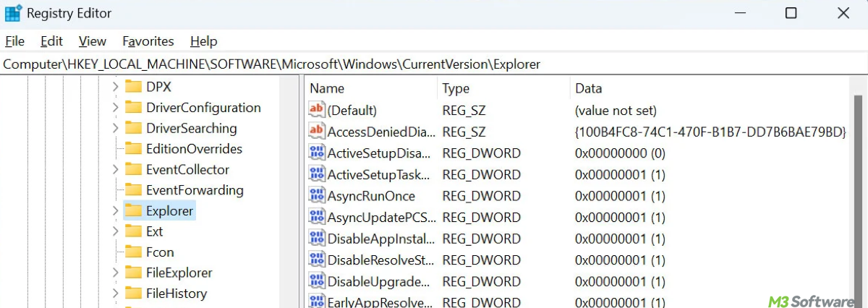Maximize the Registry Editor window

pos(791,13)
